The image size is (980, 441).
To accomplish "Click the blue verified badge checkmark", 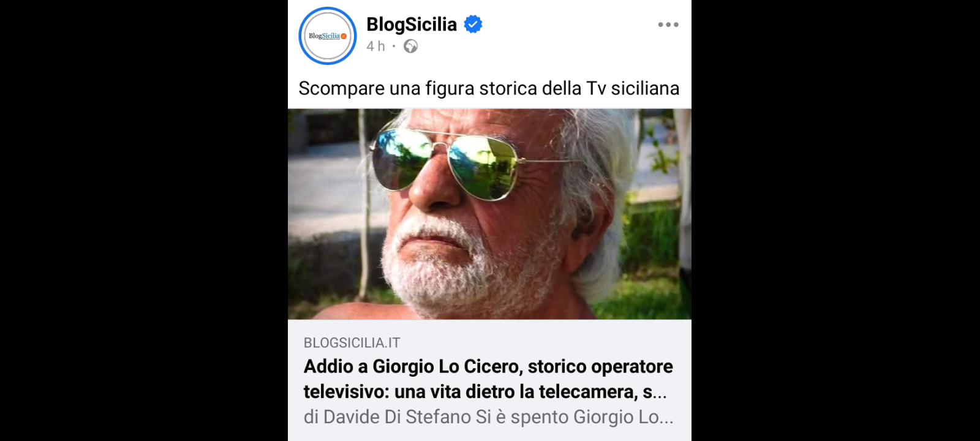I will pos(473,24).
